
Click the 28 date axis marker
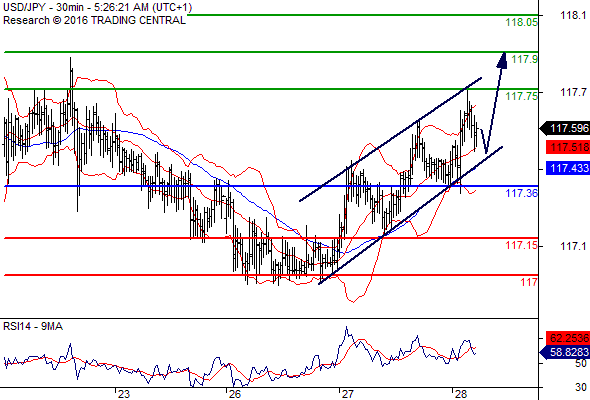461,394
